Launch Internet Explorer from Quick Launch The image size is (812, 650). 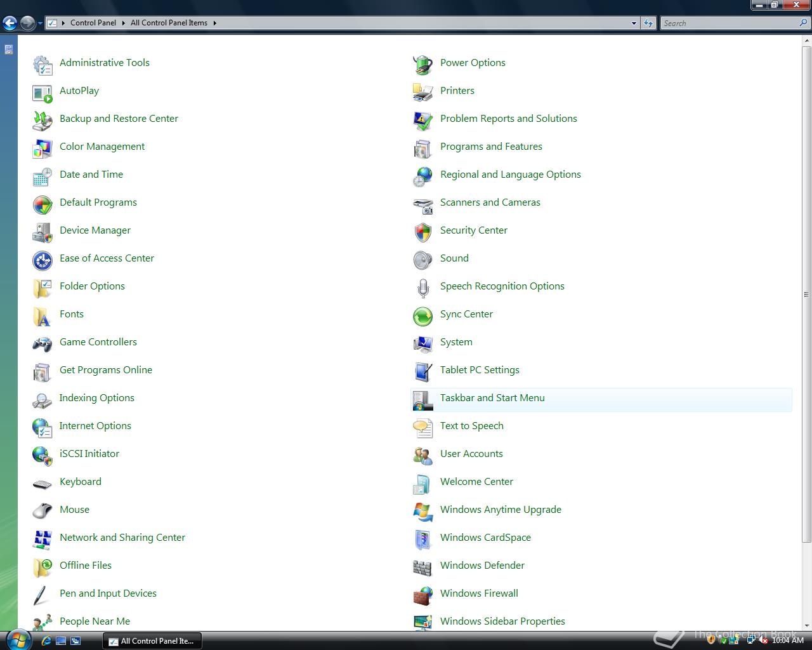click(46, 641)
